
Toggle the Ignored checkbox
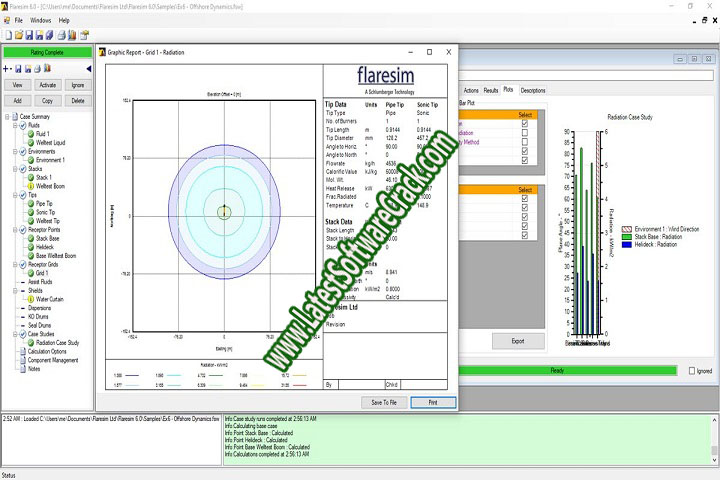[x=692, y=371]
